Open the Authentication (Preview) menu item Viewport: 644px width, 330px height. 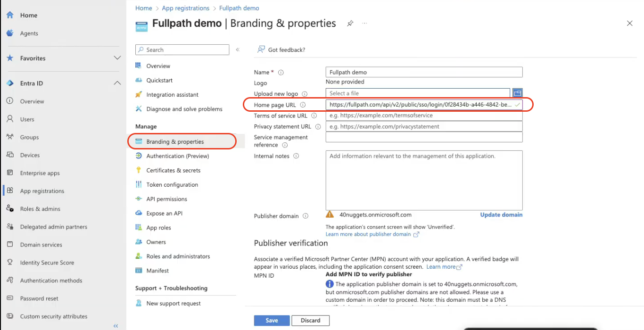pyautogui.click(x=177, y=156)
